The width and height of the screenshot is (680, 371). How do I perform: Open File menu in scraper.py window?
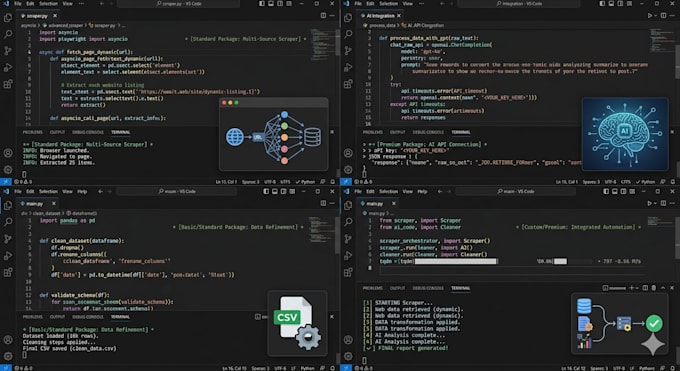[18, 3]
